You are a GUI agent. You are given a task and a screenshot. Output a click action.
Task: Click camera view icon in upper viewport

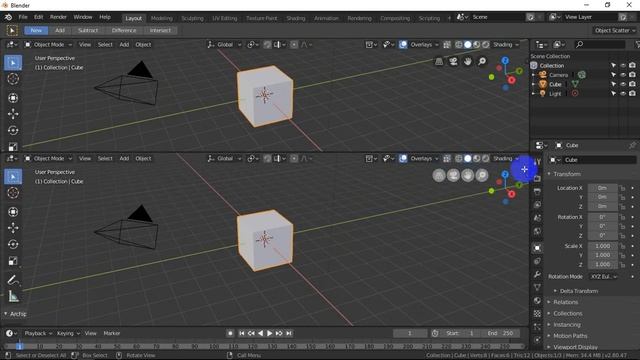(x=453, y=61)
